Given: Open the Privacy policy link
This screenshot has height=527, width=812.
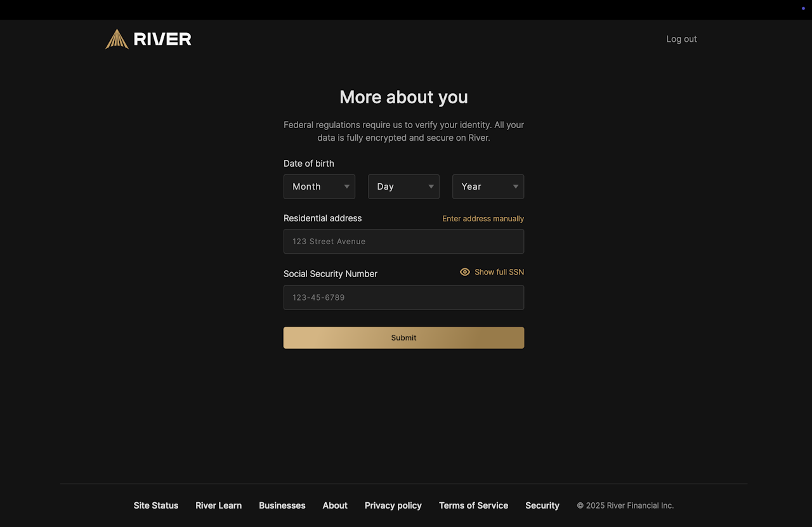Looking at the screenshot, I should (x=393, y=505).
